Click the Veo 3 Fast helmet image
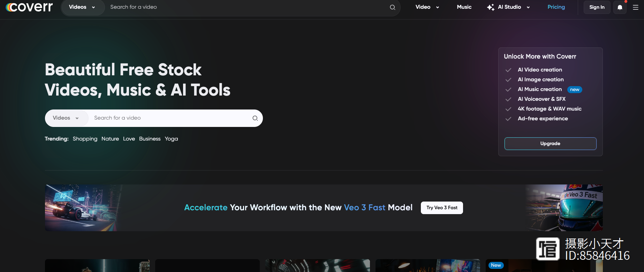Image resolution: width=644 pixels, height=272 pixels. 564,208
